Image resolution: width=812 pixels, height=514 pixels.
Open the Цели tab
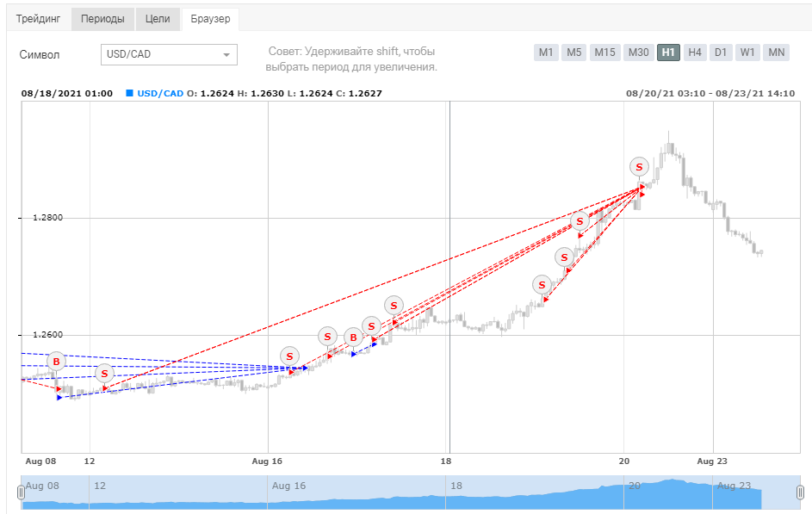coord(158,19)
